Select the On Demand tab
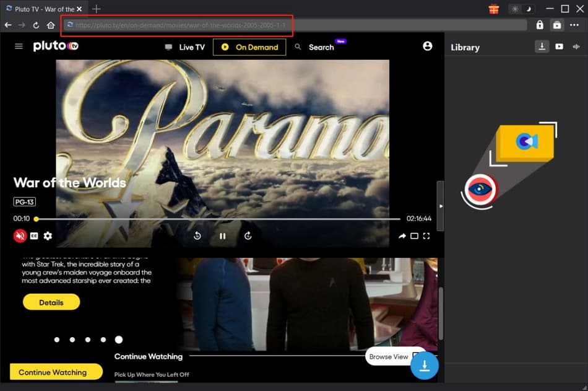The height and width of the screenshot is (391, 588). click(x=249, y=46)
